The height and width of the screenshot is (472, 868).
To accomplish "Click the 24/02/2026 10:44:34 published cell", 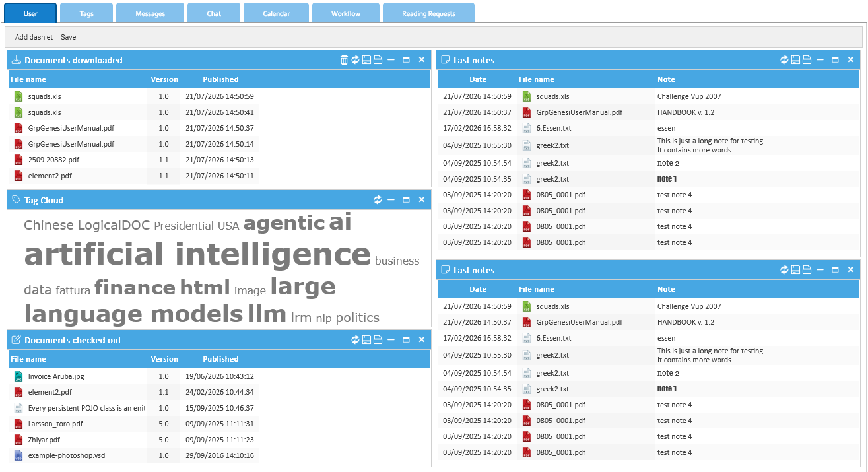I will (220, 392).
